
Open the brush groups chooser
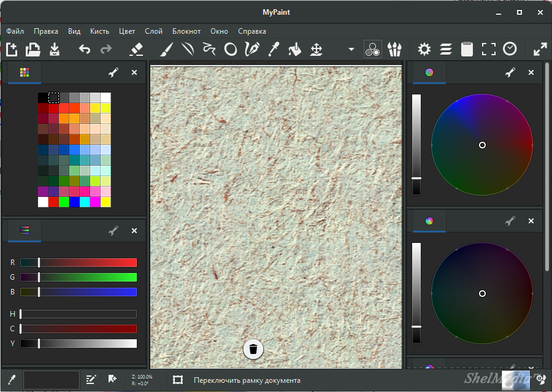(x=394, y=49)
